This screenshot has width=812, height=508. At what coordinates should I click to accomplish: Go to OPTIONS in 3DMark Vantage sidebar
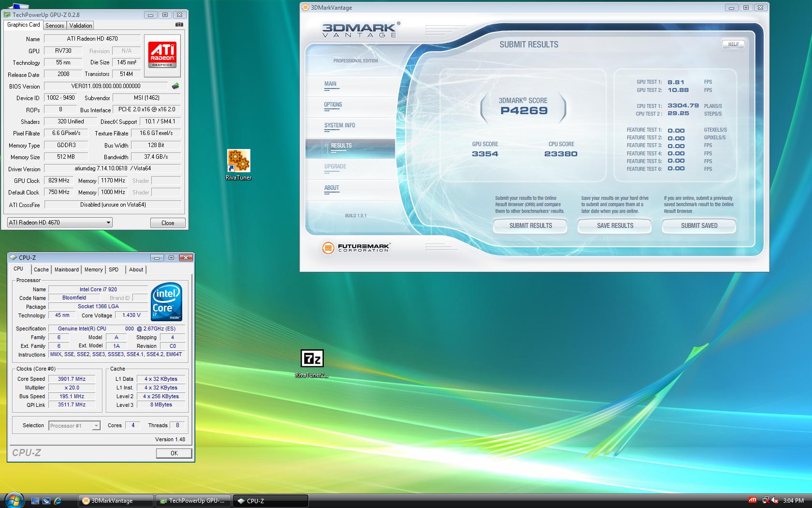point(350,106)
